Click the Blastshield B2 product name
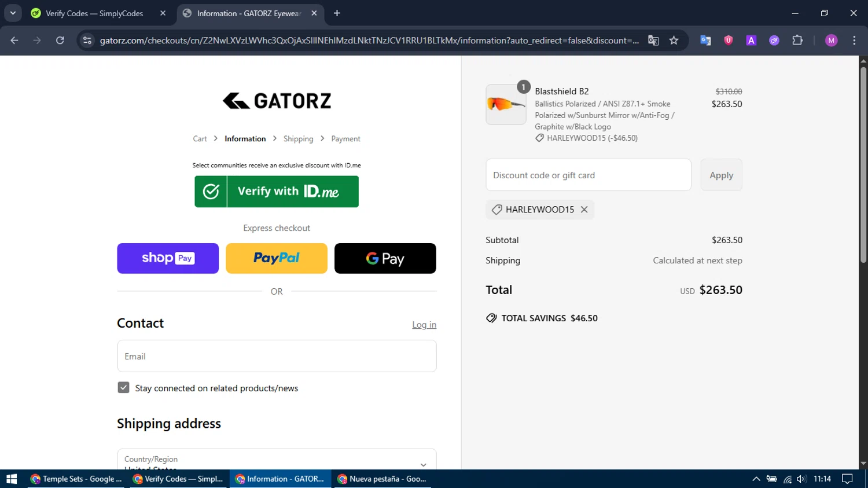The height and width of the screenshot is (488, 868). [562, 91]
